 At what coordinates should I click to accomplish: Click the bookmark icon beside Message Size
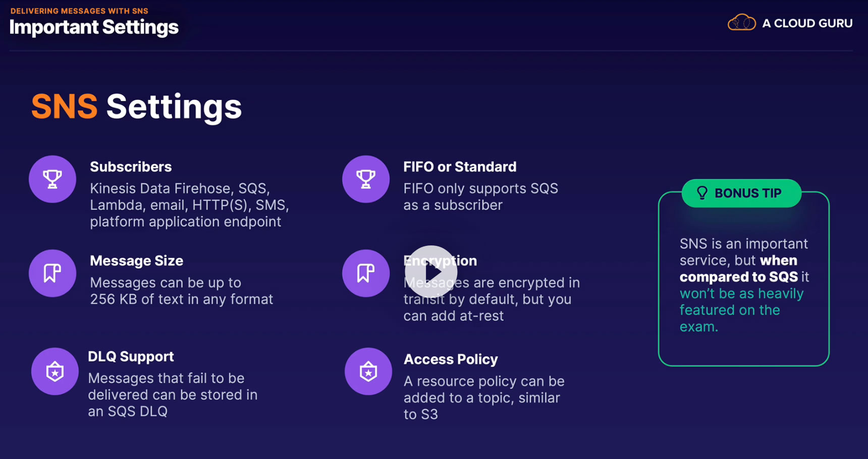pyautogui.click(x=52, y=273)
